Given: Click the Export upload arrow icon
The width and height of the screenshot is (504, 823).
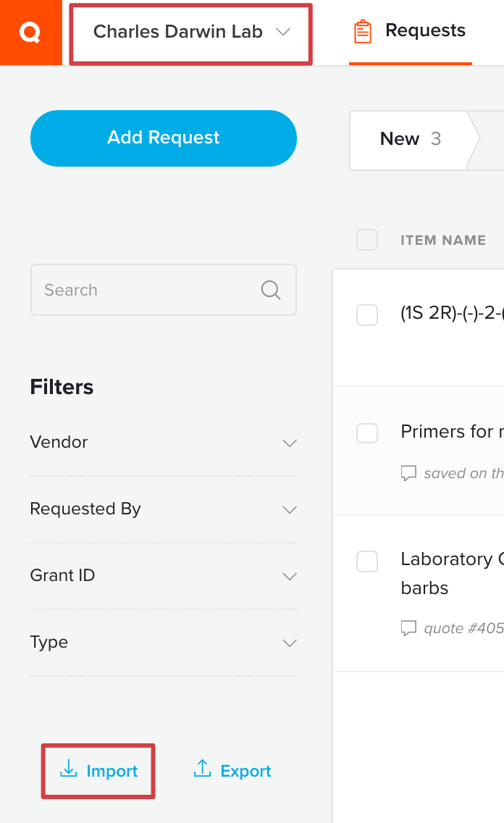Looking at the screenshot, I should click(203, 769).
